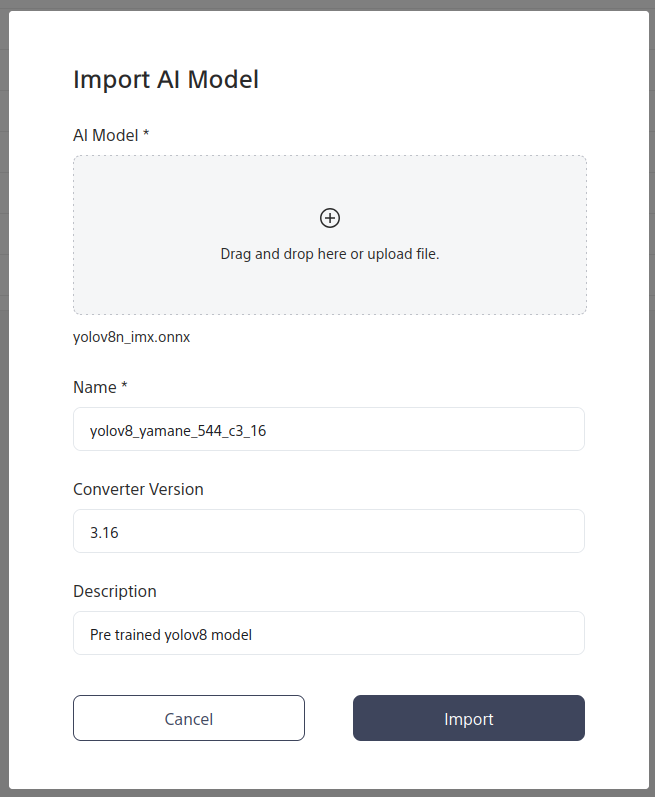Place cursor in 'Pre trained yolov8 model' text

tap(170, 635)
